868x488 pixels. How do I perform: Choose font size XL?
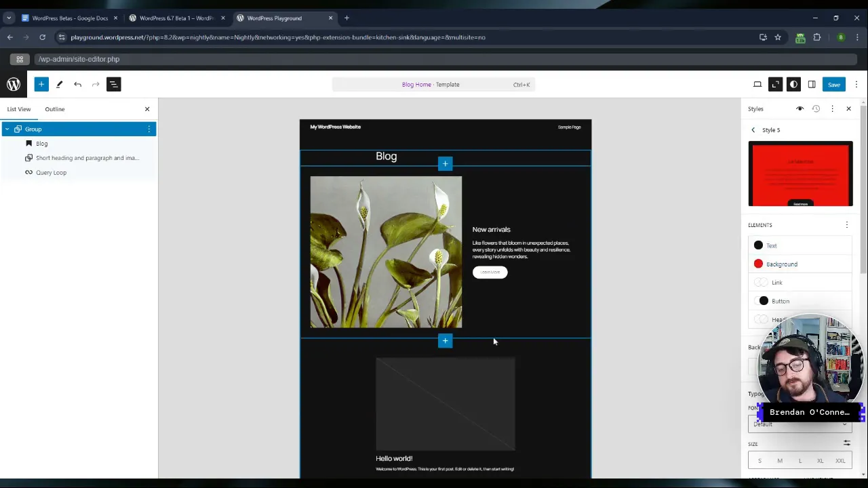[820, 461]
